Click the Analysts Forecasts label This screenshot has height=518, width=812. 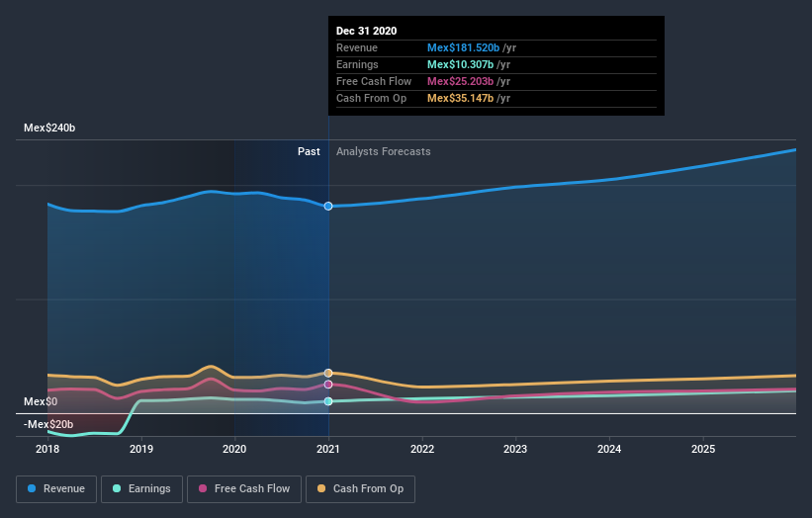(x=383, y=151)
